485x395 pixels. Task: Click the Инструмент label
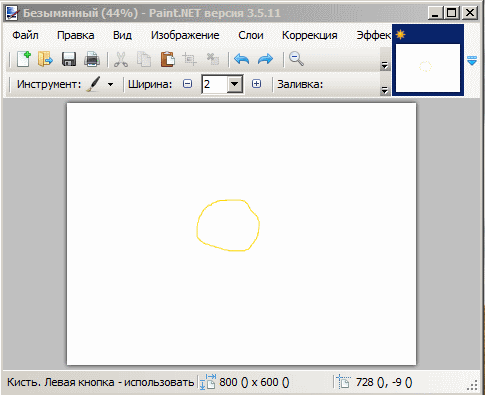coord(49,84)
